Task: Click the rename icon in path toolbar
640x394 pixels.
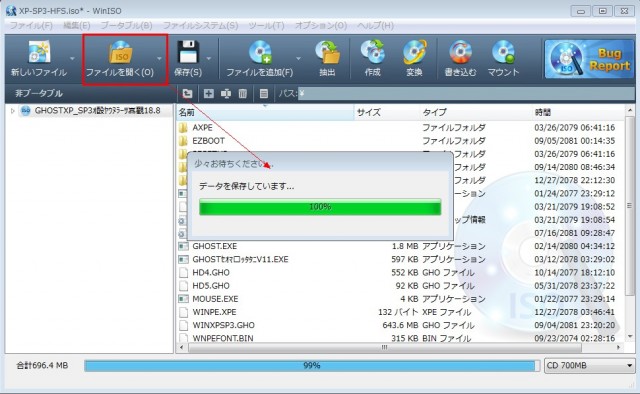Action: pos(226,93)
